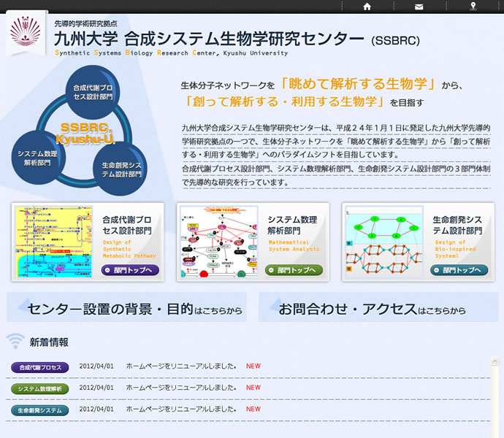Image resolution: width=504 pixels, height=438 pixels.
Task: Click the purple 部門トップへ button
Action: pyautogui.click(x=130, y=270)
